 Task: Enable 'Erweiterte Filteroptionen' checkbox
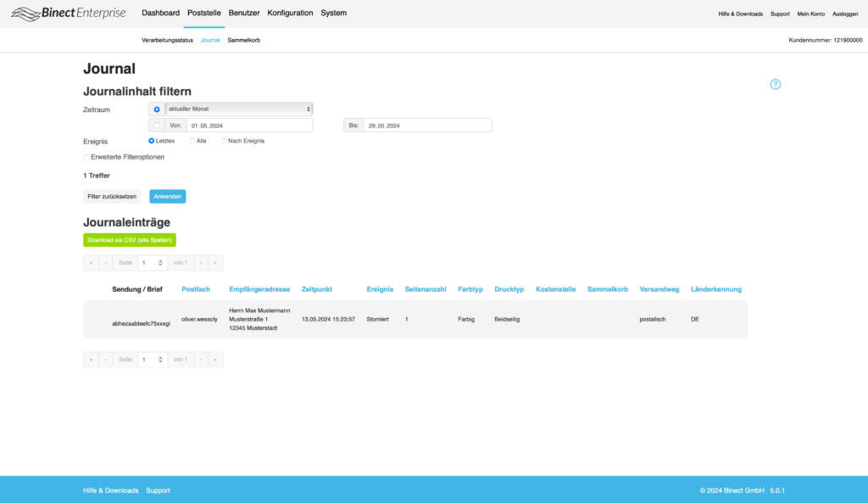[x=86, y=157]
